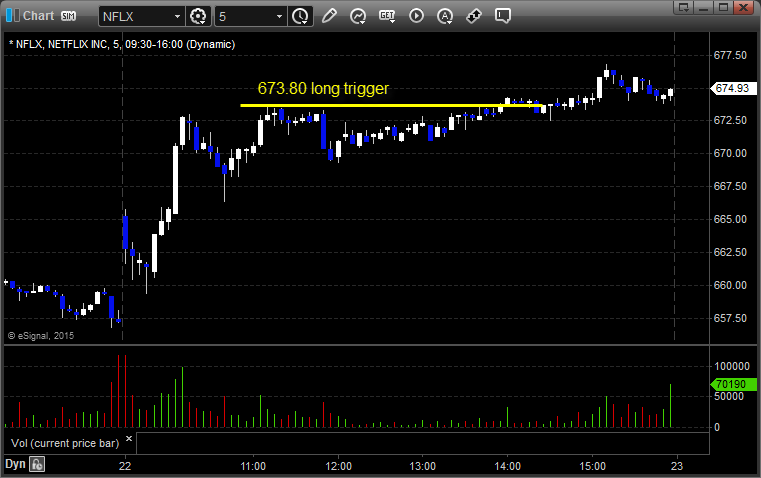Click the date 23 time axis label

[677, 466]
